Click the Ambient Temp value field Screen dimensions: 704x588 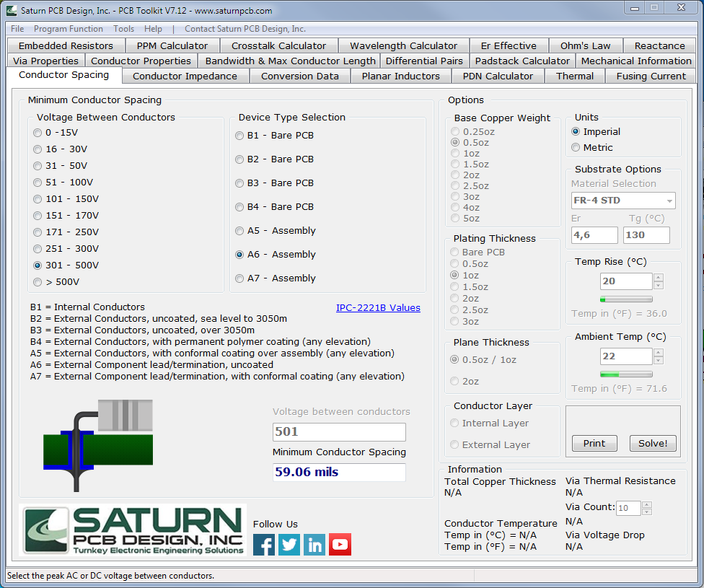pyautogui.click(x=626, y=356)
